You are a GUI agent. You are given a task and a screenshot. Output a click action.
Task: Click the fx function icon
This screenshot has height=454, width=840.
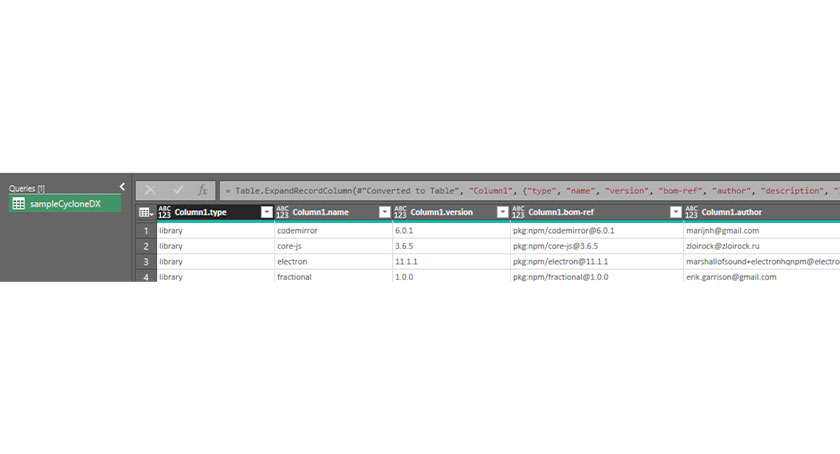[x=202, y=190]
